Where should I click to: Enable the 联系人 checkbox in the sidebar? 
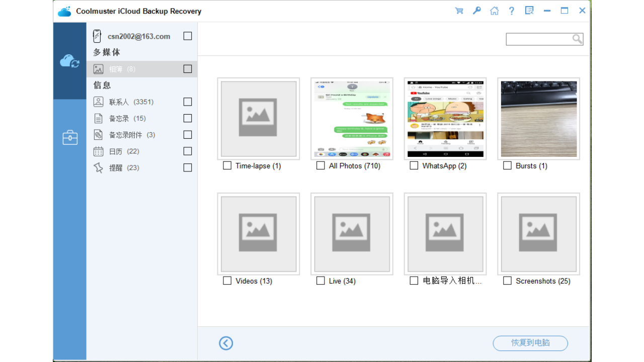click(187, 102)
